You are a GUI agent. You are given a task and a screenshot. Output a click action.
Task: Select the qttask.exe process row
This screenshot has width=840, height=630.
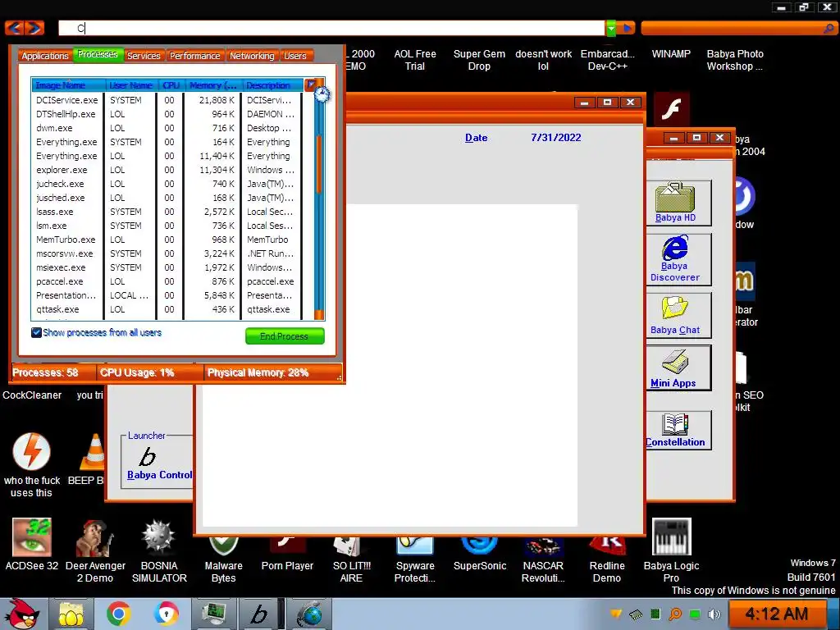click(166, 309)
